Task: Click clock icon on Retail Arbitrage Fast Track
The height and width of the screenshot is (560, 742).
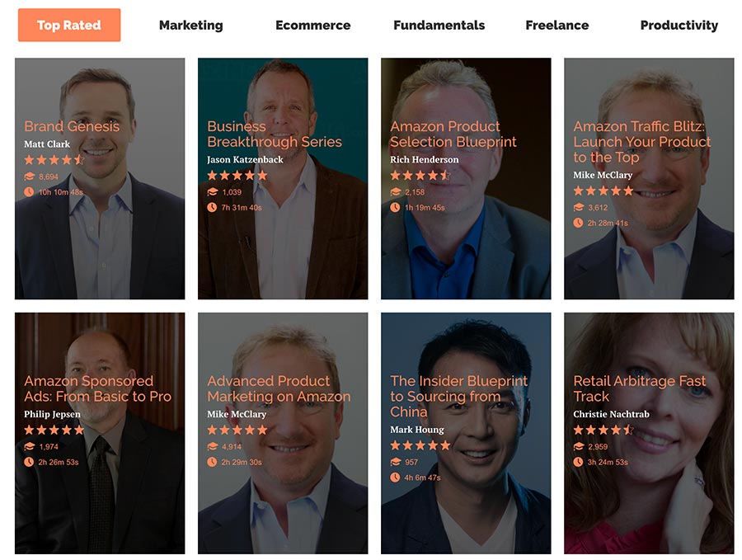Action: tap(578, 462)
